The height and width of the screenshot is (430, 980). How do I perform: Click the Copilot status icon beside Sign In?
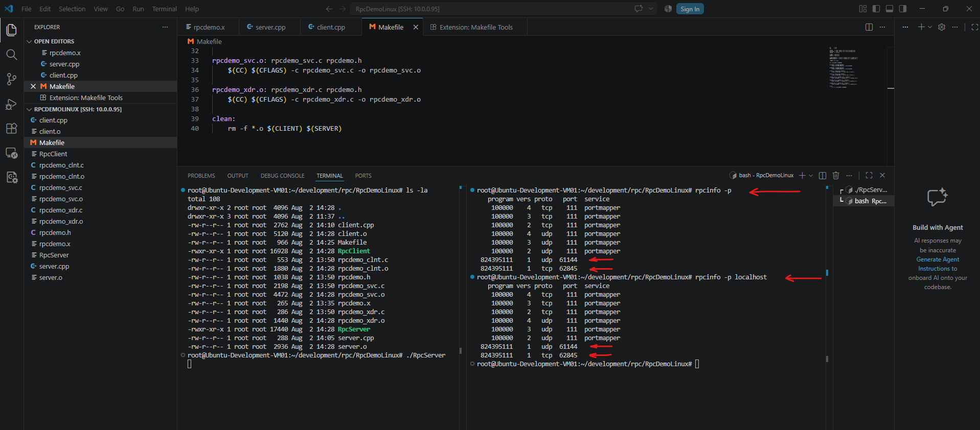pyautogui.click(x=668, y=9)
